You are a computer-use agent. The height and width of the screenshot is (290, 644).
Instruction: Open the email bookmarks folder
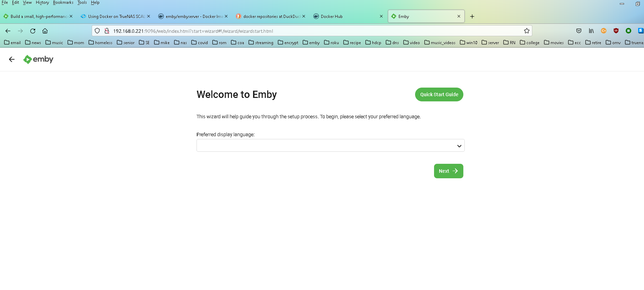[x=12, y=42]
